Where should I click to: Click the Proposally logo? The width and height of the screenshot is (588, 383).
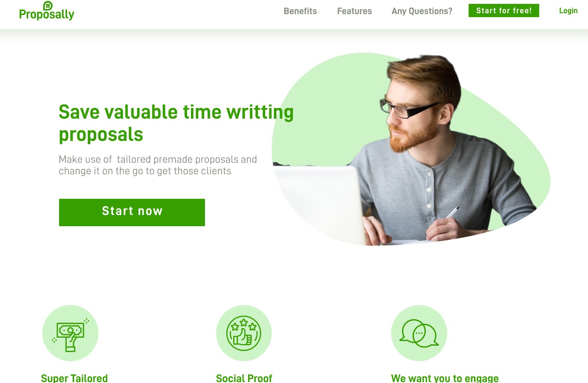(47, 11)
